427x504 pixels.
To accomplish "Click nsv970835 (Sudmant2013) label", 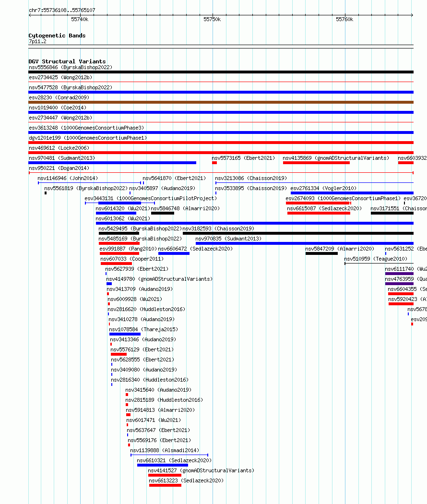I will point(228,239).
